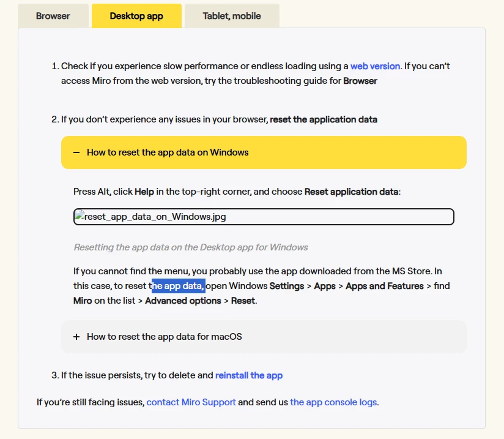Expand How to reset the app data for macOS
The height and width of the screenshot is (439, 504).
pyautogui.click(x=264, y=337)
